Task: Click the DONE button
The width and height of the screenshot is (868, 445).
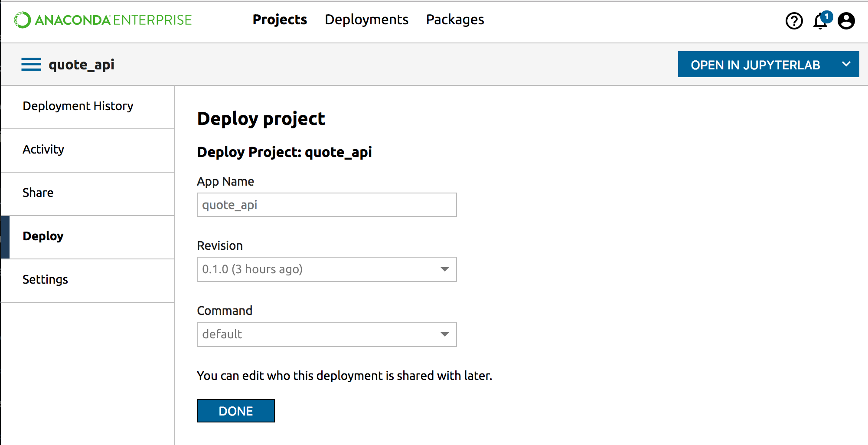Action: point(235,411)
